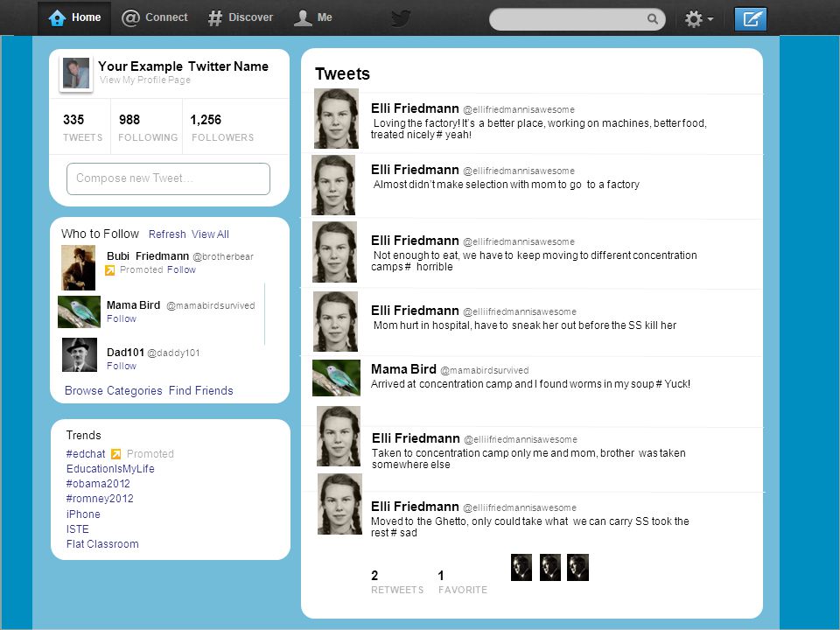The width and height of the screenshot is (840, 630).
Task: Click the Compose new Tweet box
Action: (168, 178)
